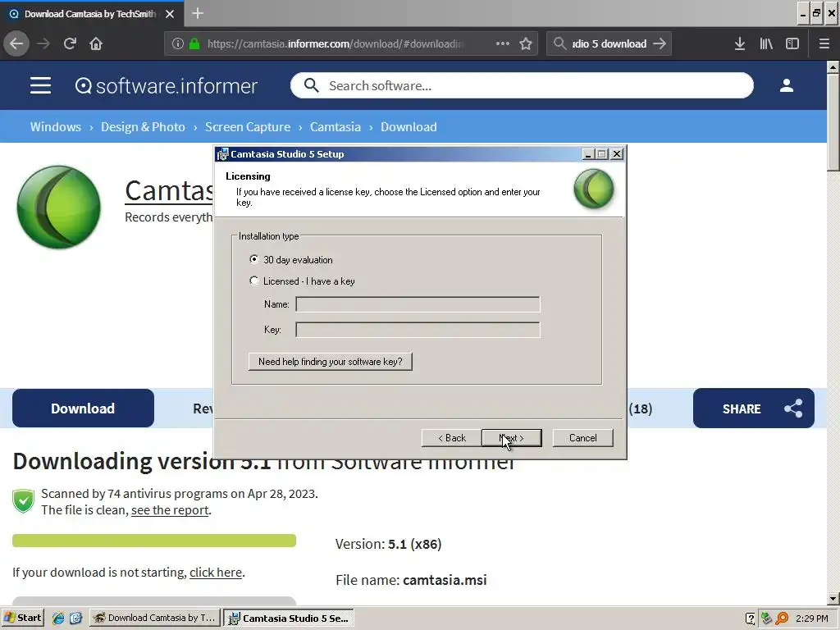Click the search go arrow in Firefox search box

pos(660,44)
